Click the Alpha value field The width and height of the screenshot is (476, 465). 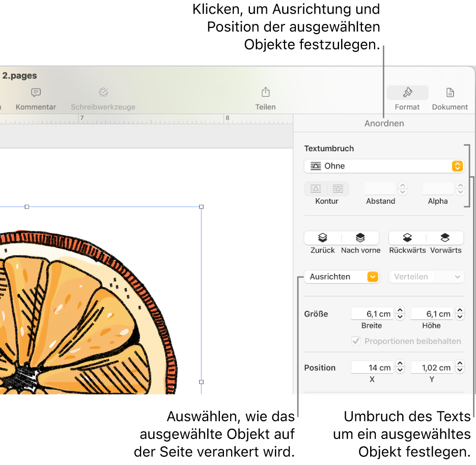point(438,188)
